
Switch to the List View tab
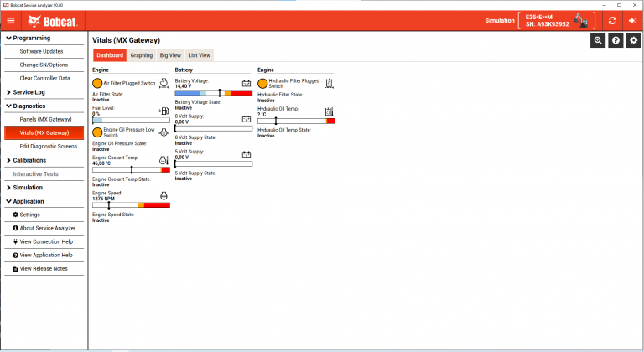tap(200, 55)
